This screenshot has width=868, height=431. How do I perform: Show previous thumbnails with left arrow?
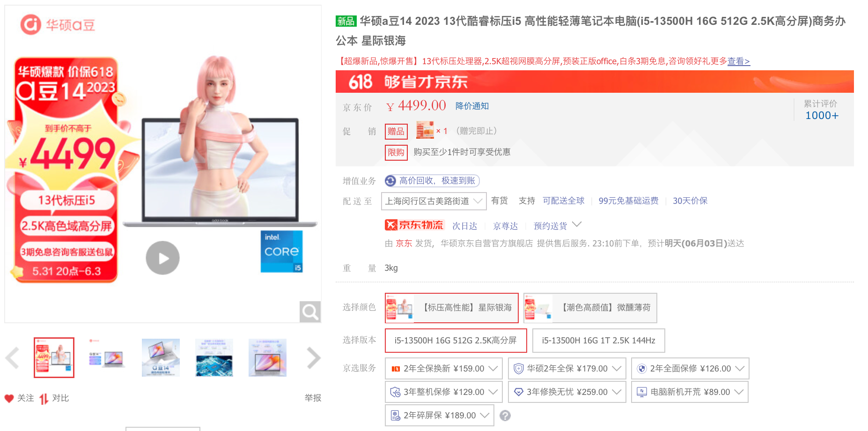click(12, 358)
